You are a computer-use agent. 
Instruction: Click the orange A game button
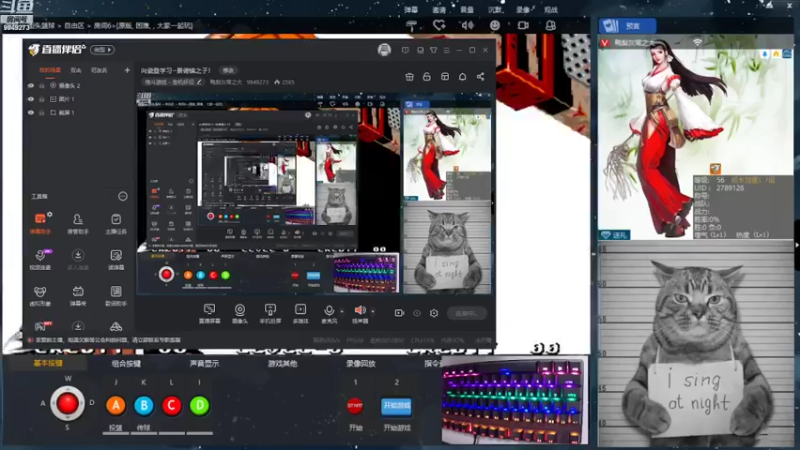coord(116,405)
